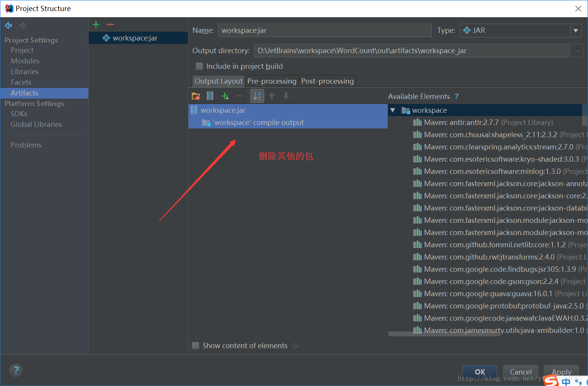Switch to the Post-processing tab
The image size is (588, 386).
327,81
